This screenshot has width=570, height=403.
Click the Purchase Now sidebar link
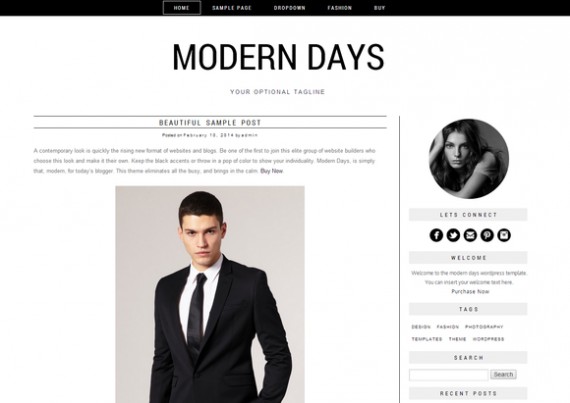pyautogui.click(x=470, y=291)
